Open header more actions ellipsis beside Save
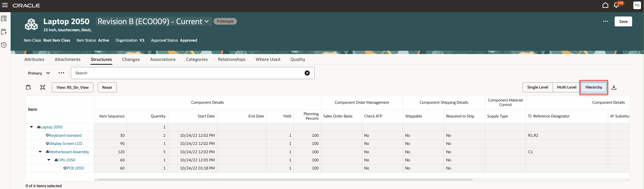The width and height of the screenshot is (644, 189). 605,22
